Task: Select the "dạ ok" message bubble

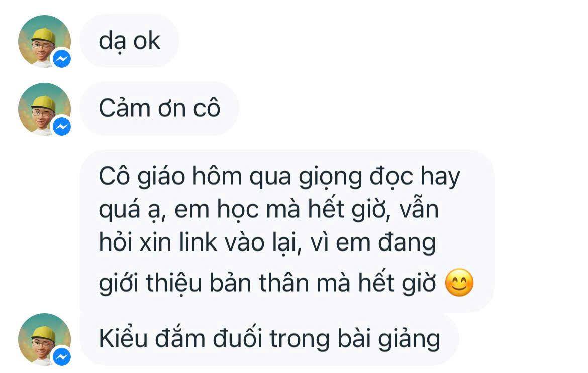Action: [x=129, y=41]
